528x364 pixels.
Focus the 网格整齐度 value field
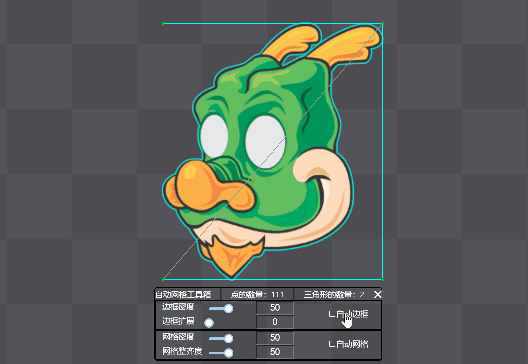point(275,352)
